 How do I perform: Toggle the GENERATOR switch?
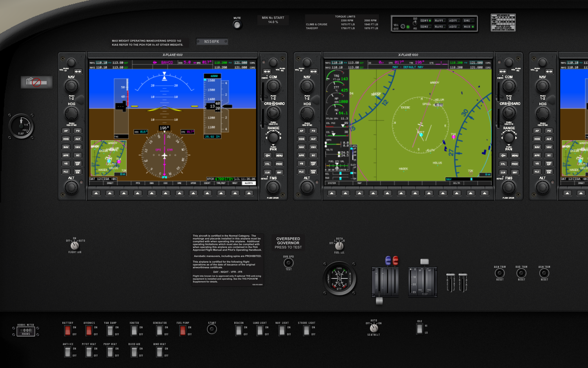point(160,330)
